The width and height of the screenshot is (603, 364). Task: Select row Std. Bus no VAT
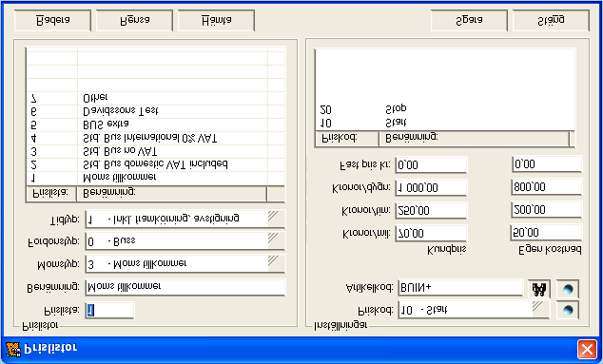point(155,151)
